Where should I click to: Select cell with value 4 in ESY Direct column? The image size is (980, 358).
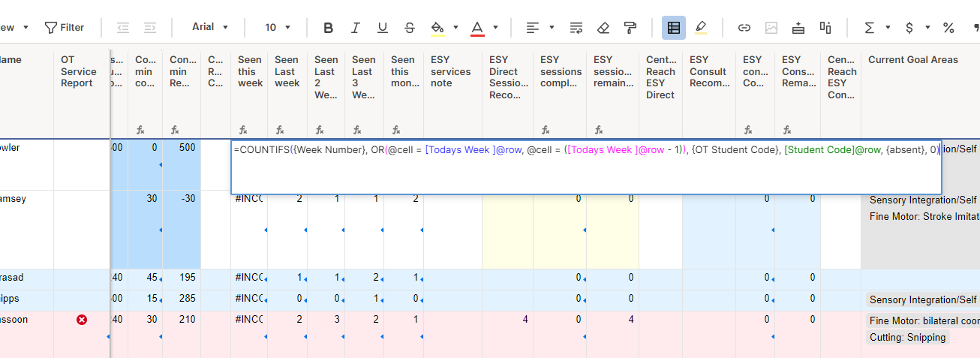508,334
